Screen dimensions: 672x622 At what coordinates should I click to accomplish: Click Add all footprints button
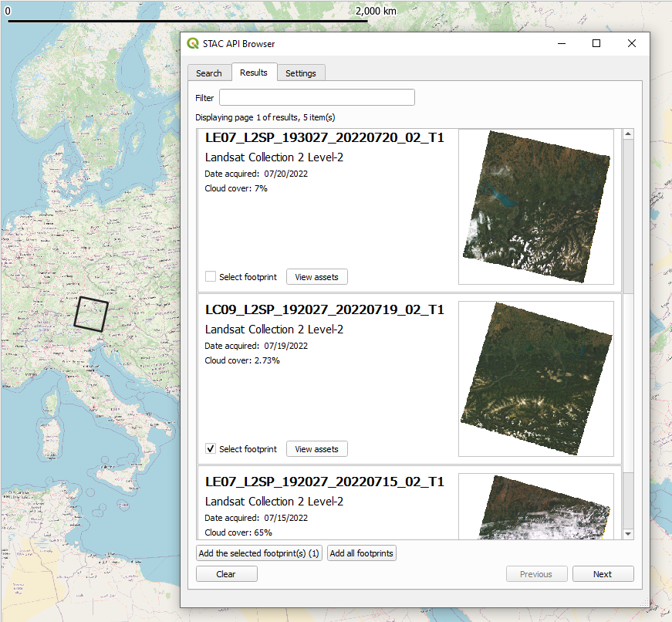coord(361,553)
